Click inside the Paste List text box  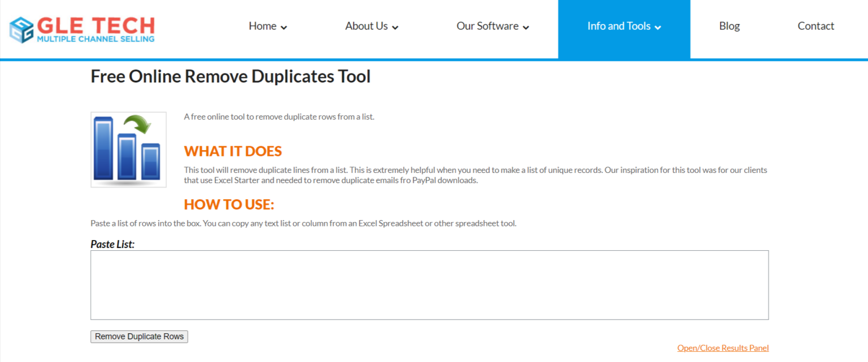[x=429, y=285]
